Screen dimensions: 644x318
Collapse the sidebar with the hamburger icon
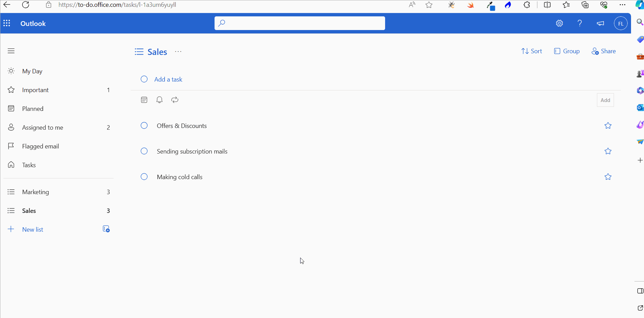(11, 50)
